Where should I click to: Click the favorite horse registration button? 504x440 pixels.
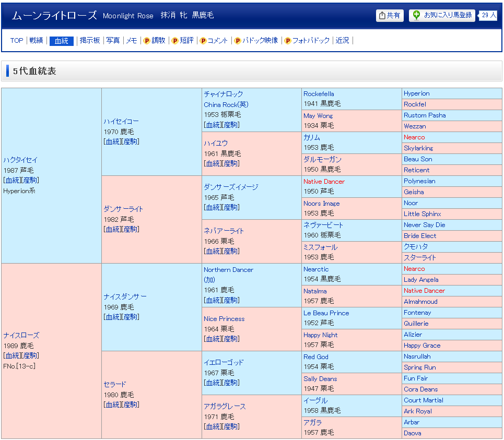coord(442,16)
